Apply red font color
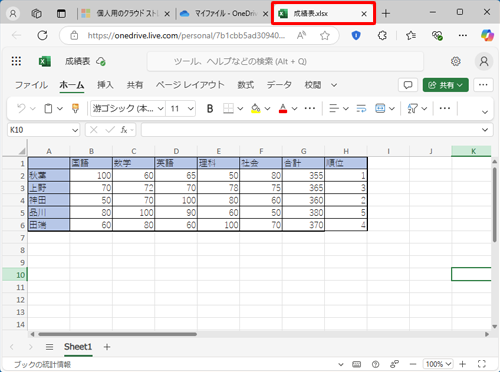 click(x=283, y=108)
